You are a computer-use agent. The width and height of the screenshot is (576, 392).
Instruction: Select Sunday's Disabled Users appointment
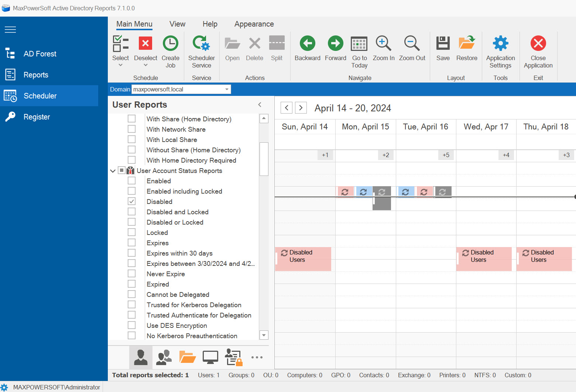[x=303, y=259]
